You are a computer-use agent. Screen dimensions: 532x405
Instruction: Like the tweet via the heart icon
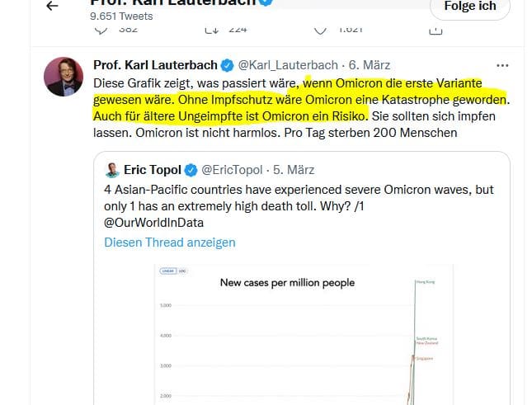(x=320, y=31)
